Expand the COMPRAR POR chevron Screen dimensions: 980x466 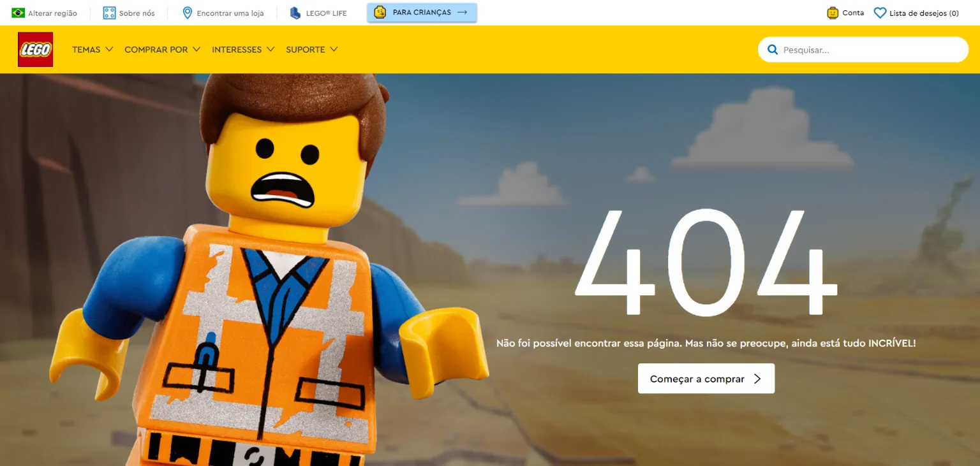(x=197, y=49)
